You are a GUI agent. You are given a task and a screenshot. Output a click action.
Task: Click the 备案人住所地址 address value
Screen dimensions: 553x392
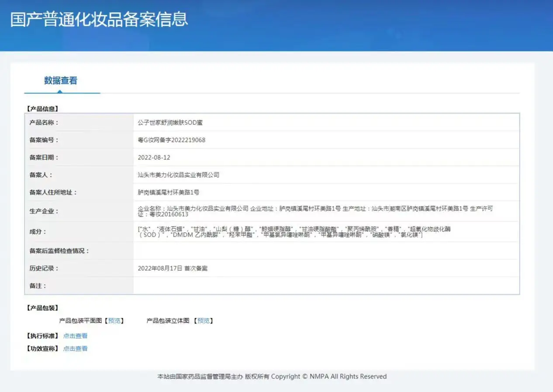coord(168,193)
